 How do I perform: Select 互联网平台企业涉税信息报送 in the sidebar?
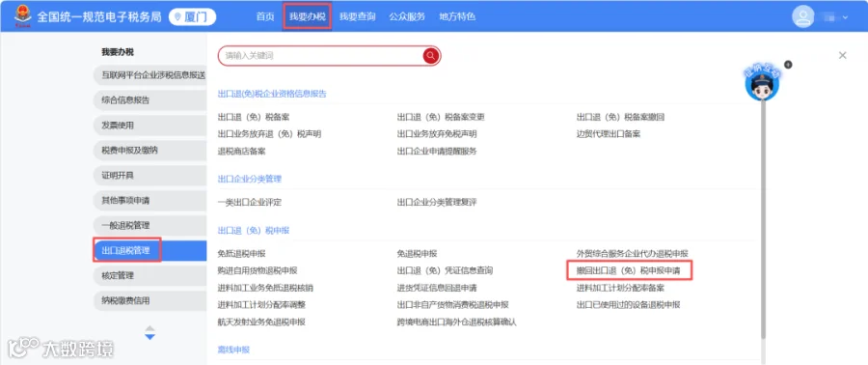[x=150, y=75]
